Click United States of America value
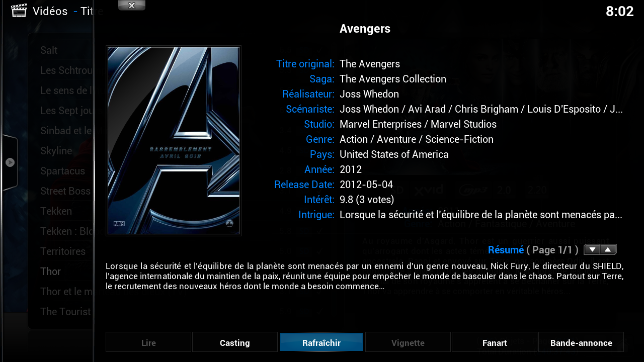Screen dimensions: 644x362 [x=394, y=154]
